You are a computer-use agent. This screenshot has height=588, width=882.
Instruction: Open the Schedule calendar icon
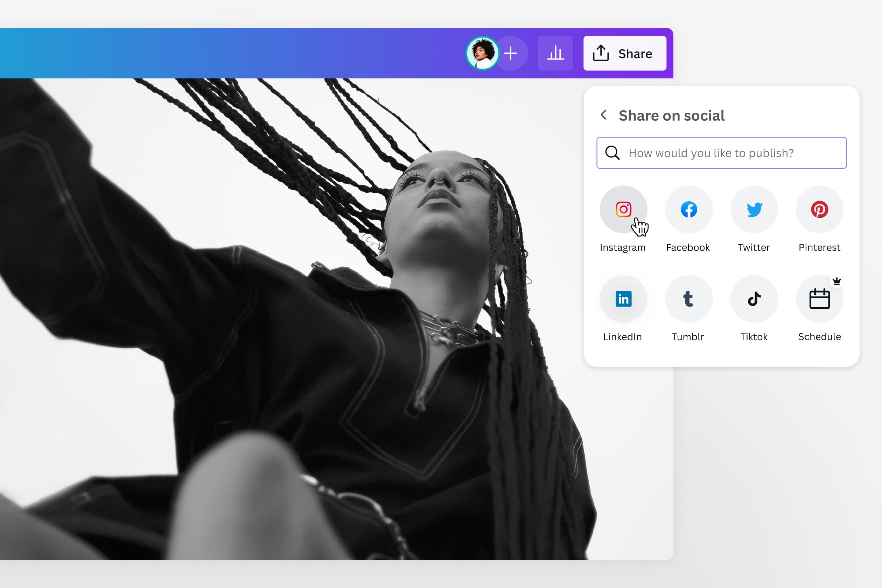(x=819, y=299)
